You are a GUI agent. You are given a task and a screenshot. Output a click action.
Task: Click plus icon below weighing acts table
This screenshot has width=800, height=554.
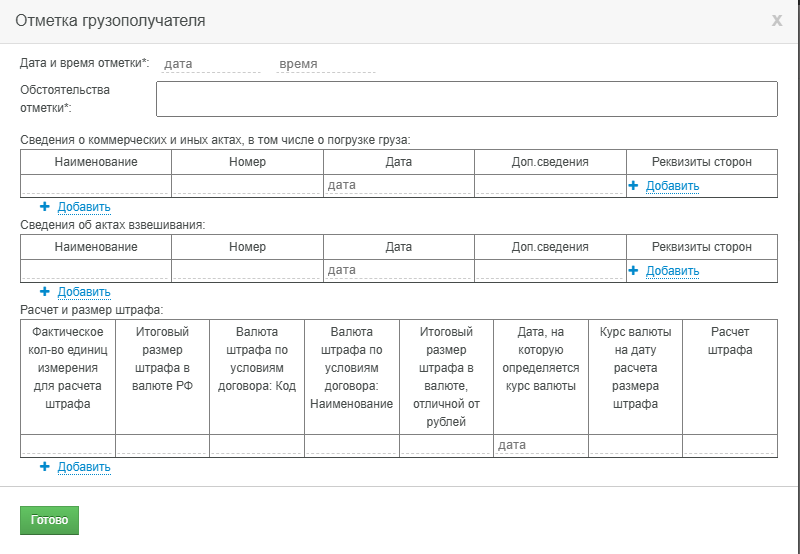pyautogui.click(x=45, y=291)
